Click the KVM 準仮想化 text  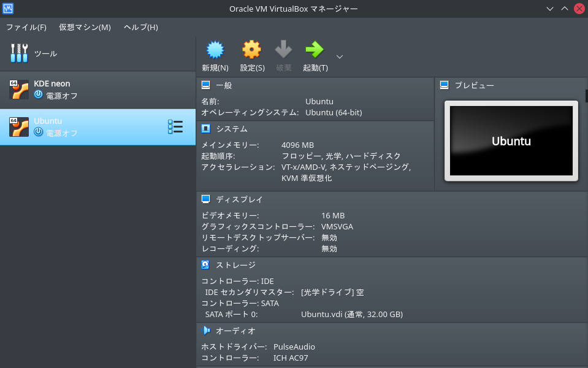coord(307,178)
